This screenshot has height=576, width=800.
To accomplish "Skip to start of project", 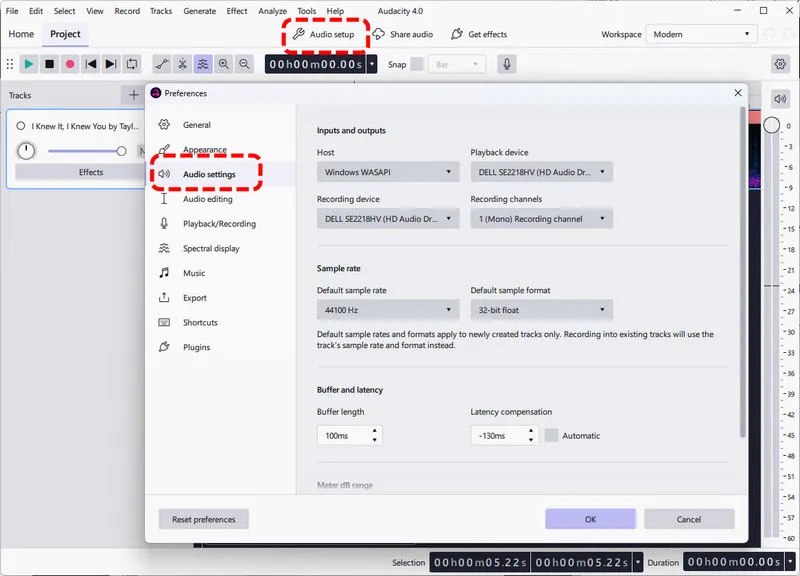I will click(91, 64).
